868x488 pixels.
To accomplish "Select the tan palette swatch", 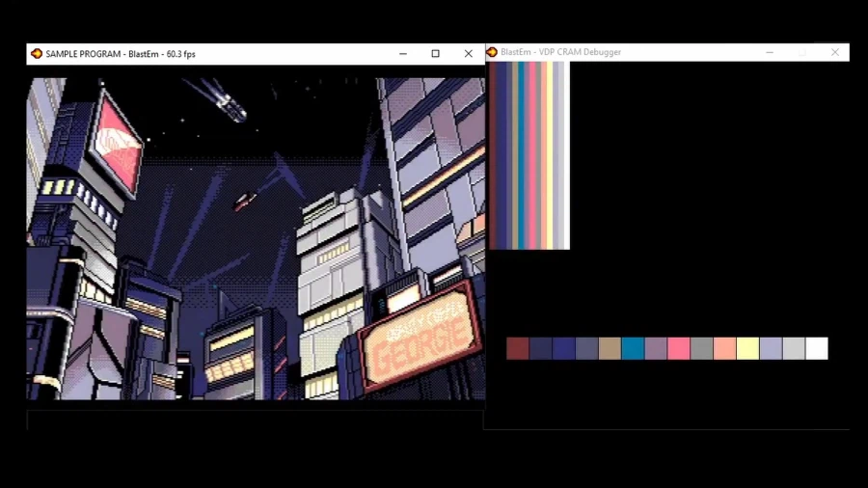I will tap(610, 348).
